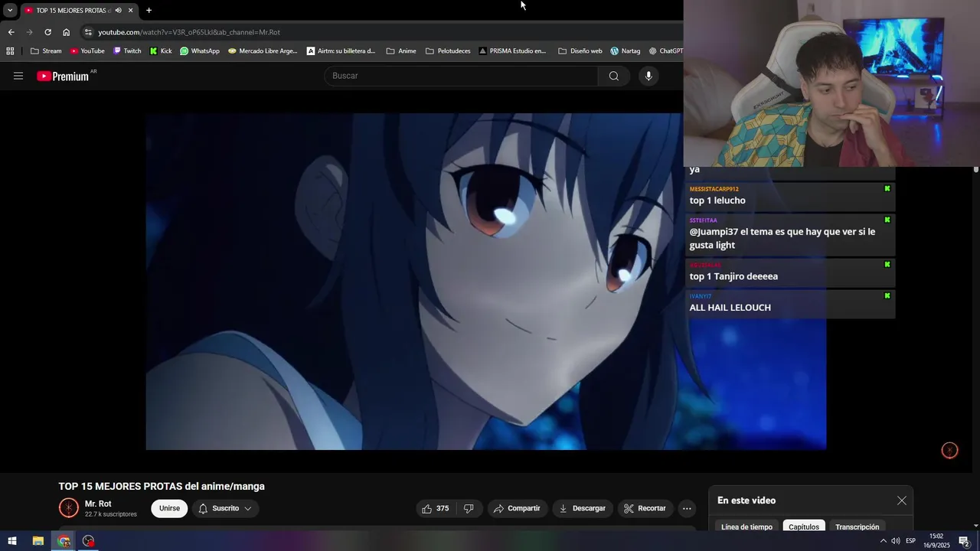Open File Explorer from the taskbar
This screenshot has width=980, height=551.
tap(38, 541)
